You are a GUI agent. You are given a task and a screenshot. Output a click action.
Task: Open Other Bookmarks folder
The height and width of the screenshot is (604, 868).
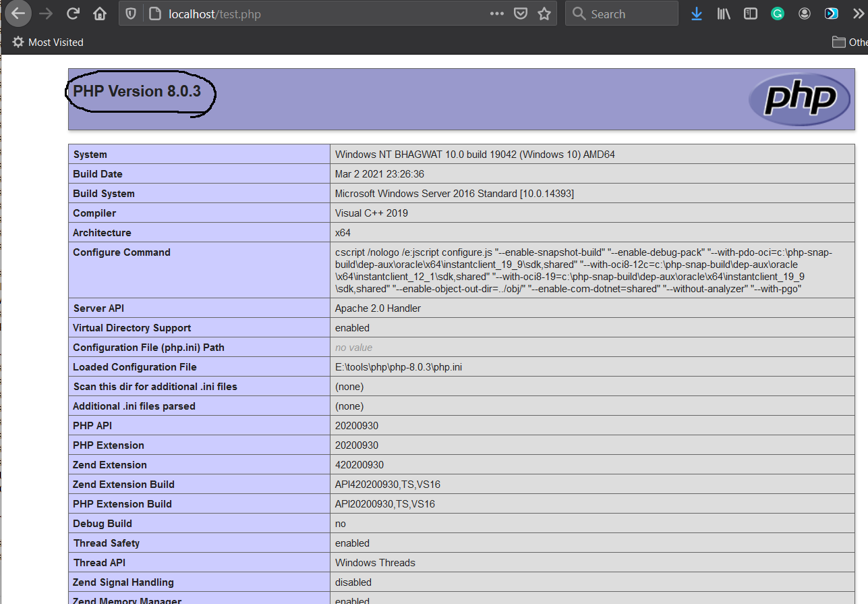tap(850, 42)
